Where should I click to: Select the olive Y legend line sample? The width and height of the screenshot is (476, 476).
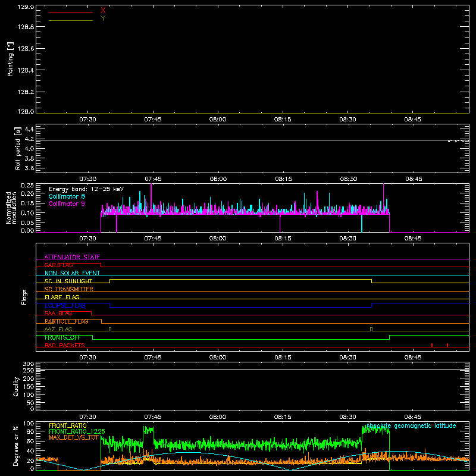(71, 20)
